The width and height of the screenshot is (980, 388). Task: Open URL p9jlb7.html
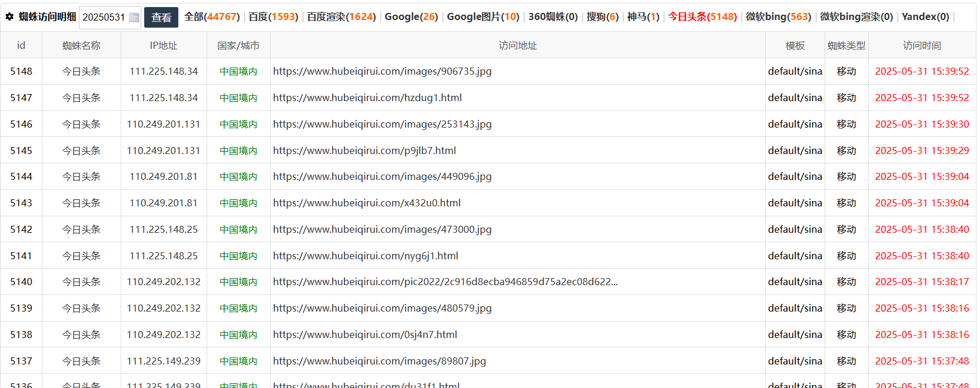(364, 150)
